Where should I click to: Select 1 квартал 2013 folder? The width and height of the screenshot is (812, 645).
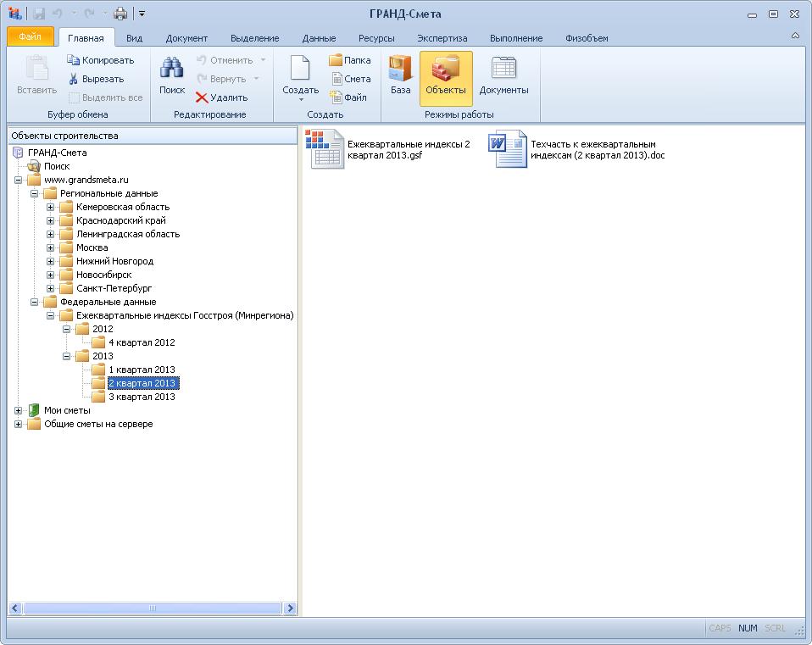[142, 370]
